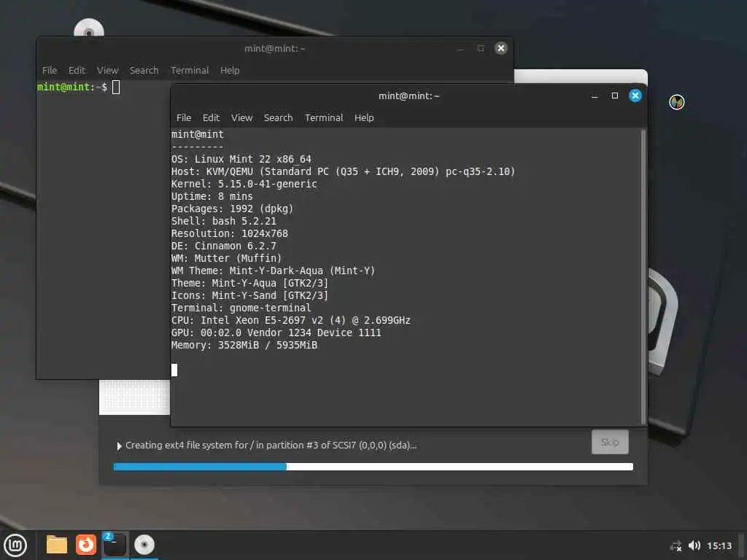Viewport: 747px width, 560px height.
Task: Click the 'Theme: Mint-Y-Aqua [GTK2/3]' line
Action: [x=249, y=283]
